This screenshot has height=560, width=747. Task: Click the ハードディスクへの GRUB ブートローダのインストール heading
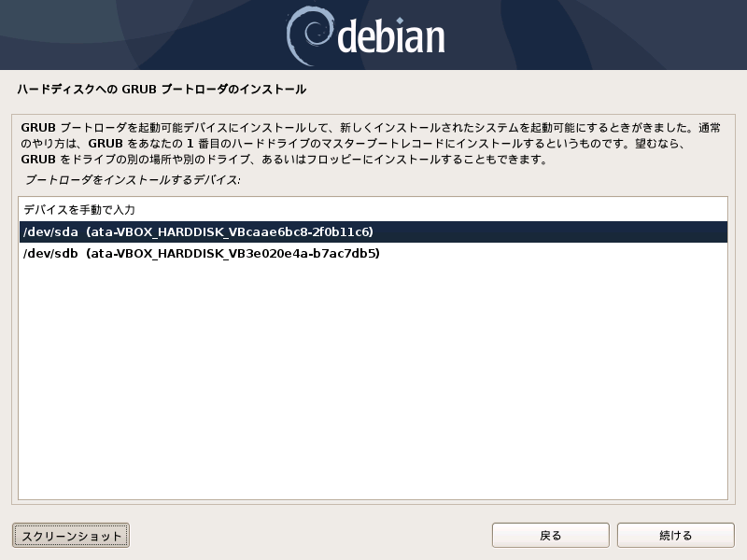tap(162, 89)
